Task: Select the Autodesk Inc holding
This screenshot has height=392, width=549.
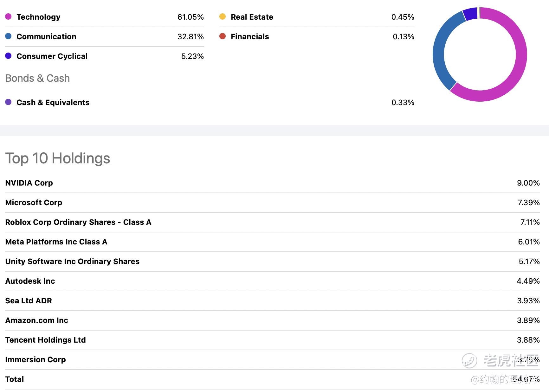Action: tap(30, 281)
